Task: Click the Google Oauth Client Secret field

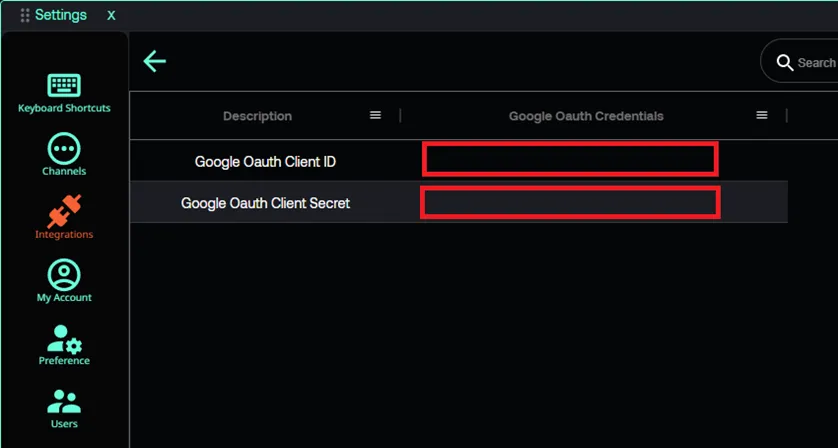Action: [569, 202]
